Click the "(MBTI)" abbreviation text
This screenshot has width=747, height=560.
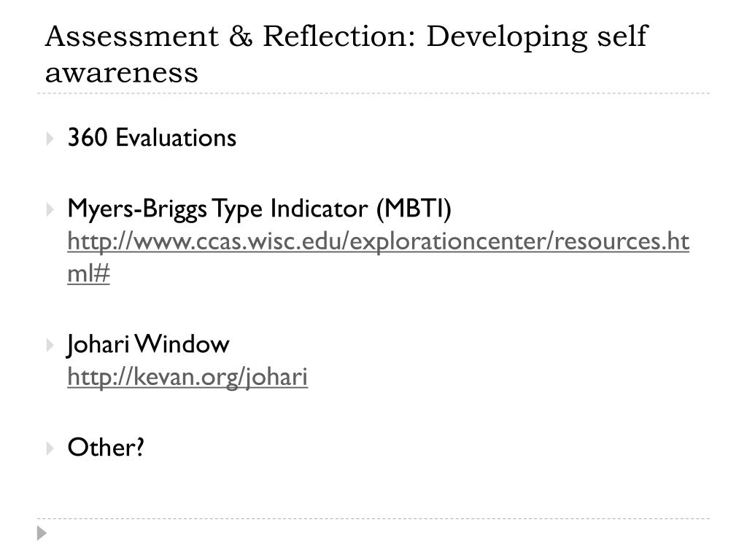(x=414, y=208)
